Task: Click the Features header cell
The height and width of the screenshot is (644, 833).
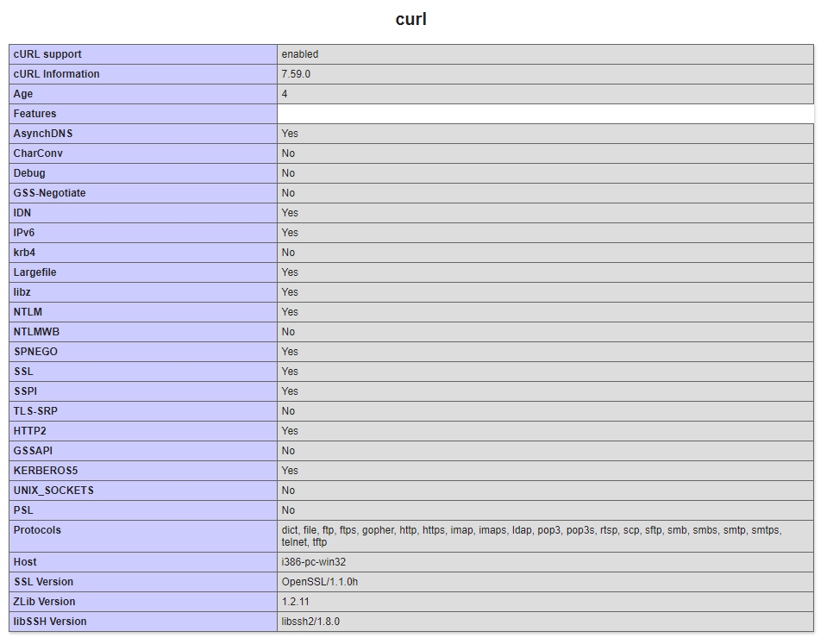Action: [143, 114]
